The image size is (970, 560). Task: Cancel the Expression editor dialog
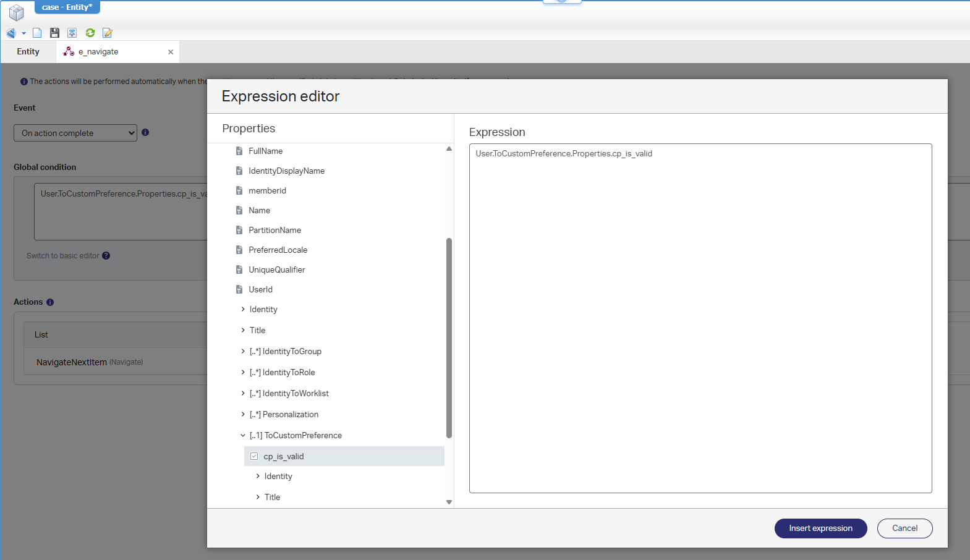click(x=904, y=528)
